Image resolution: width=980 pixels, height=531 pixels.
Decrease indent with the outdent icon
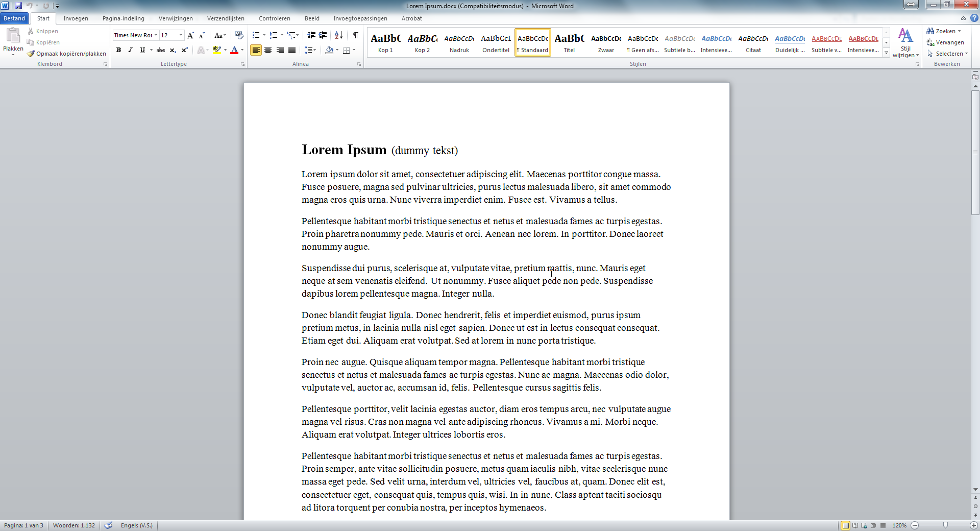tap(311, 35)
